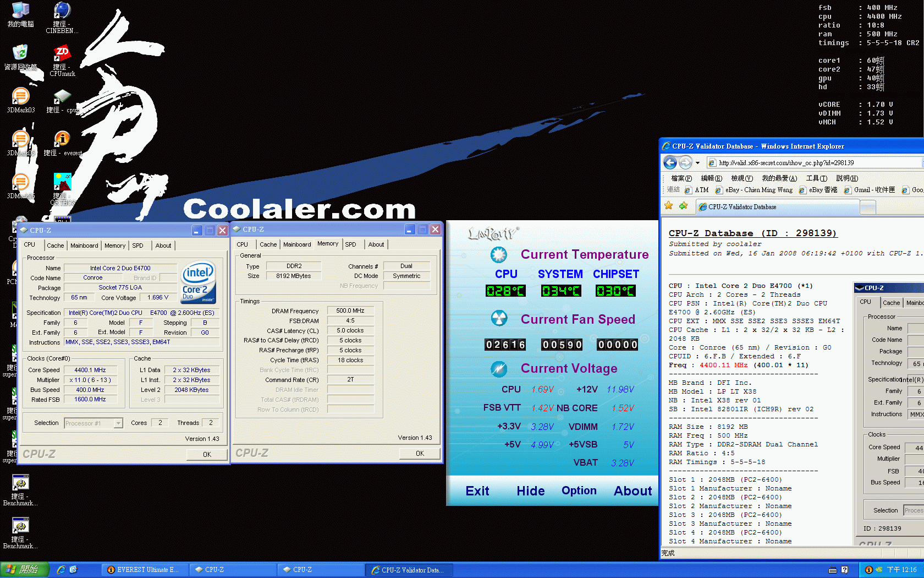Click the second Quick Launch icon beside Internet Explorer
924x578 pixels.
click(73, 570)
